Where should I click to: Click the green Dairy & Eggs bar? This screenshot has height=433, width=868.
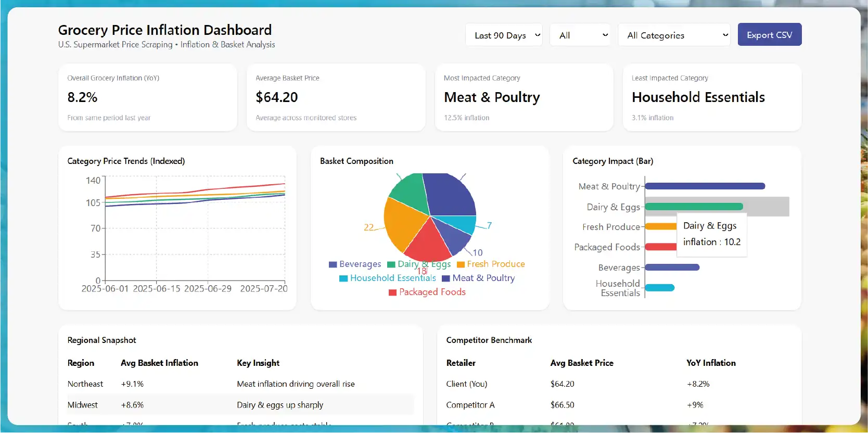694,207
